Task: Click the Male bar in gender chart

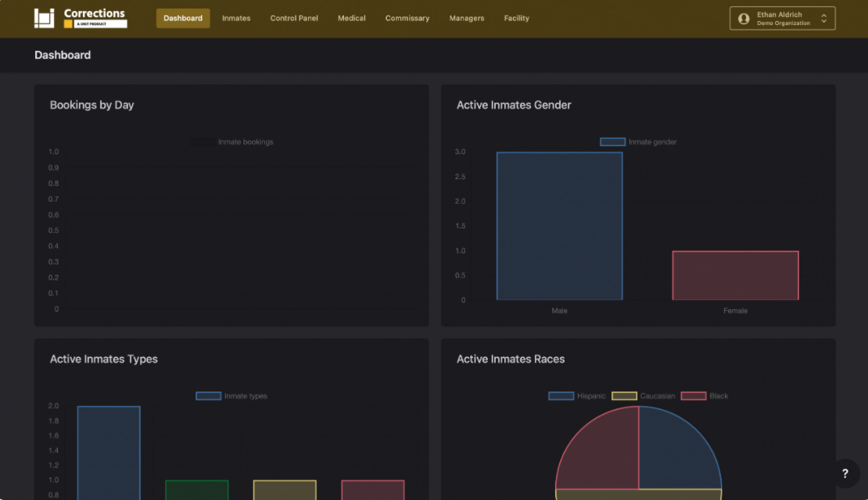Action: [559, 227]
